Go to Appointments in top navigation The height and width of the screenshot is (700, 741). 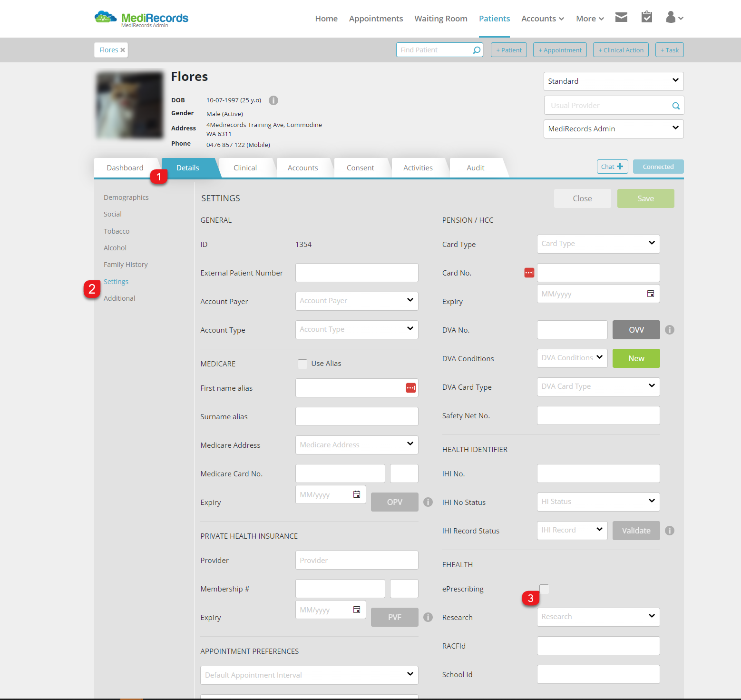[x=376, y=19]
